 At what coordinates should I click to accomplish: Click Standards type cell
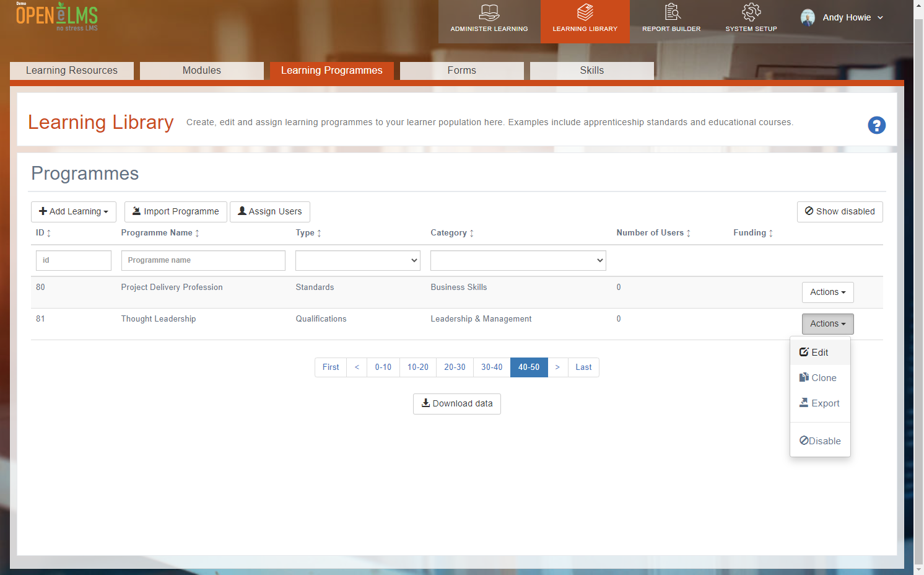pos(315,287)
